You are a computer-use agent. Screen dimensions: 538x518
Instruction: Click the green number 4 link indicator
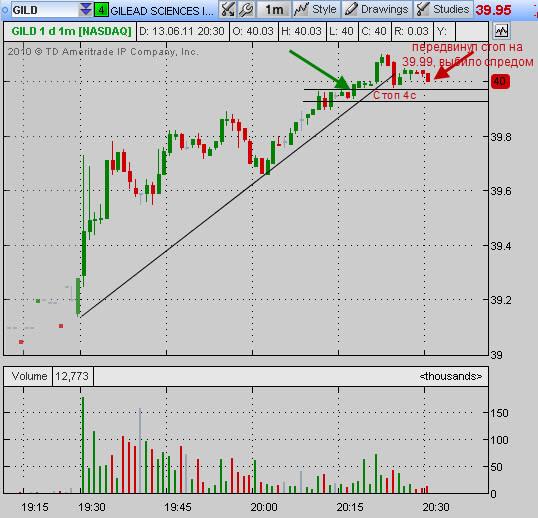tap(101, 10)
